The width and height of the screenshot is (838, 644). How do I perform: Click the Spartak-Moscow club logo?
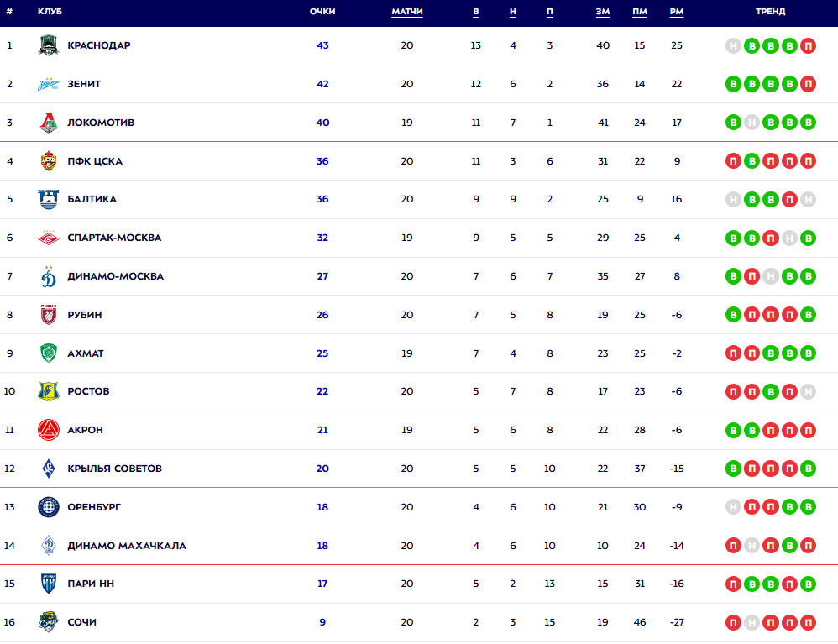pyautogui.click(x=49, y=238)
